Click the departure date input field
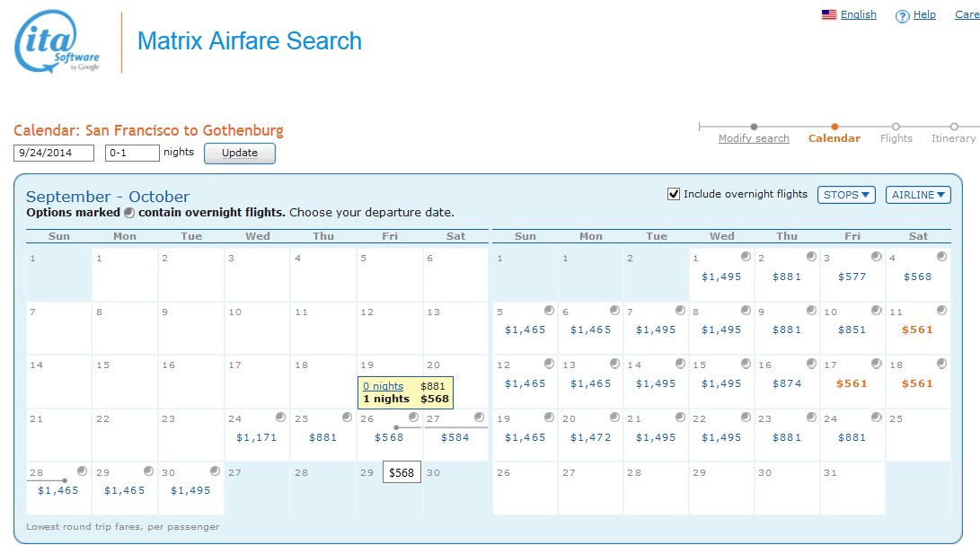Screen dimensions: 980x554 pyautogui.click(x=54, y=153)
